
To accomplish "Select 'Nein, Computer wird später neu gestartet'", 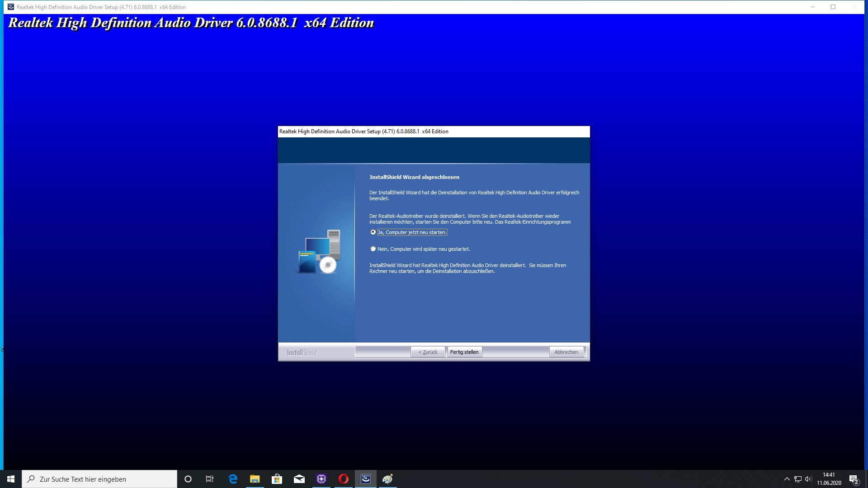I will [373, 249].
